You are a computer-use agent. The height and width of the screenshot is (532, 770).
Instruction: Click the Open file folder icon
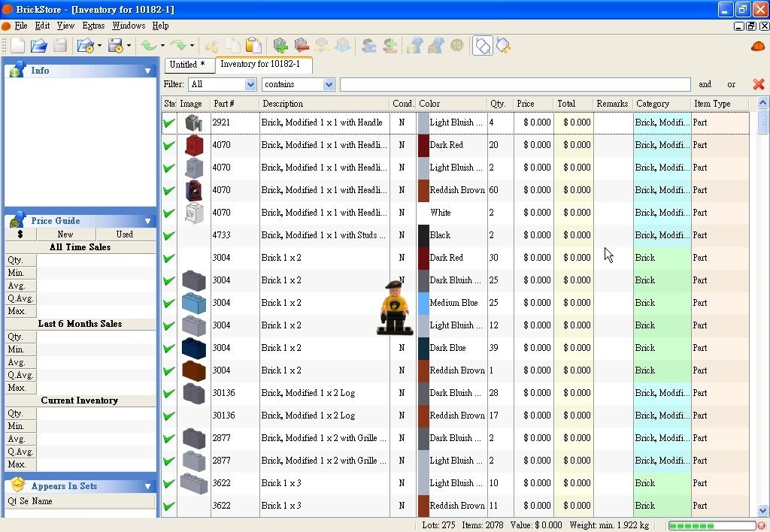(38, 46)
